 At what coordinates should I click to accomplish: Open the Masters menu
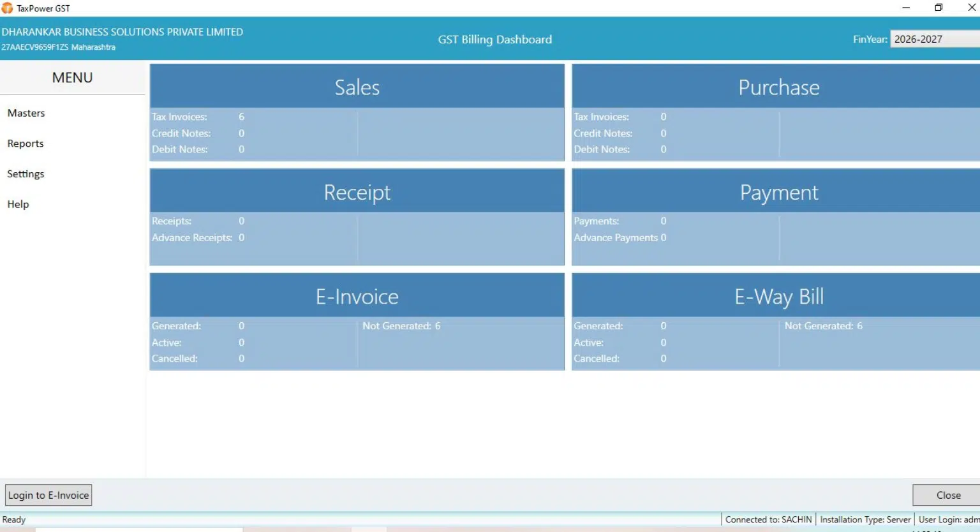[x=26, y=113]
